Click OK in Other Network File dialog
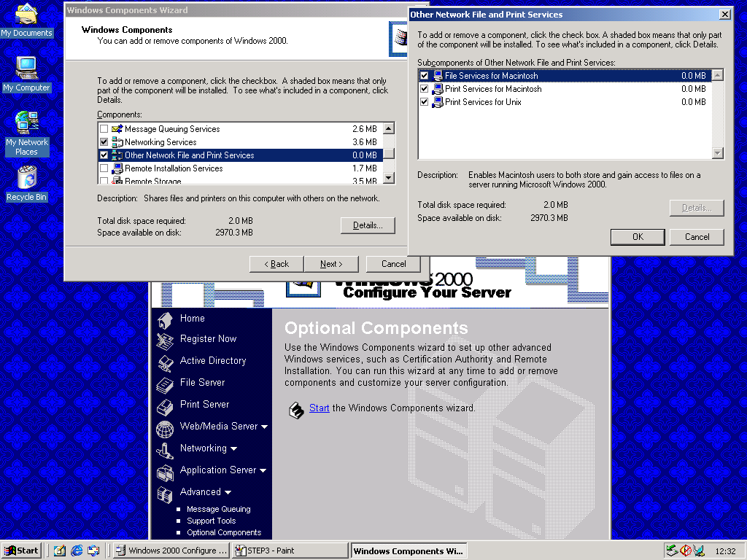This screenshot has width=747, height=560. [638, 237]
